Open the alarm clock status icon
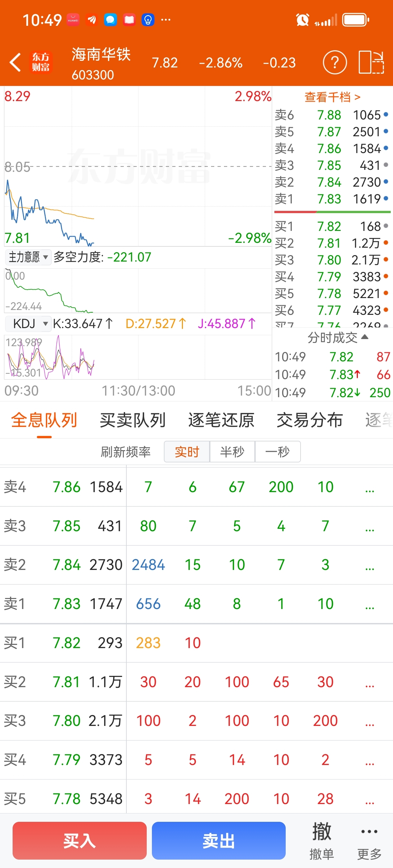Image resolution: width=393 pixels, height=868 pixels. pyautogui.click(x=303, y=20)
